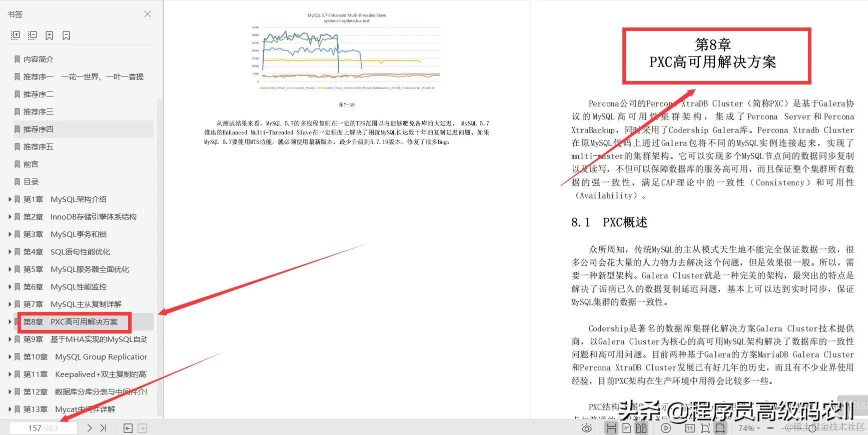This screenshot has height=435, width=868.
Task: Go to the 推荐序五 bookmark
Action: (39, 146)
